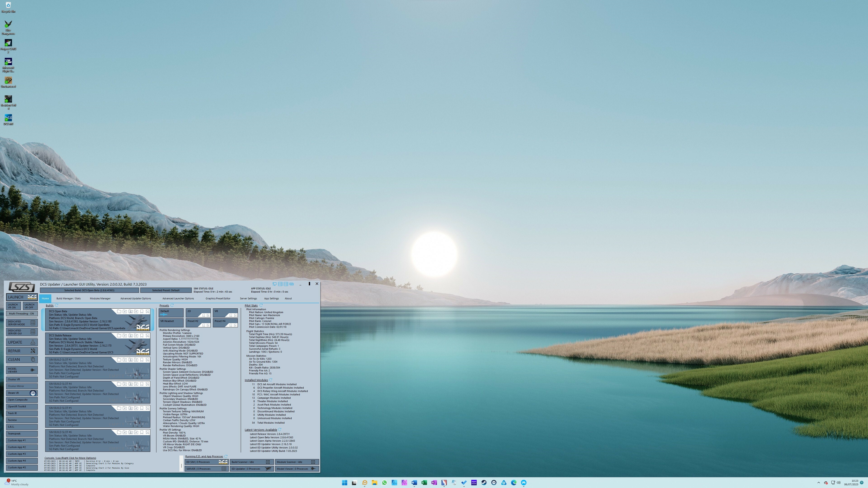This screenshot has height=488, width=868.
Task: Refresh the Pilot Stats panel
Action: click(x=261, y=305)
